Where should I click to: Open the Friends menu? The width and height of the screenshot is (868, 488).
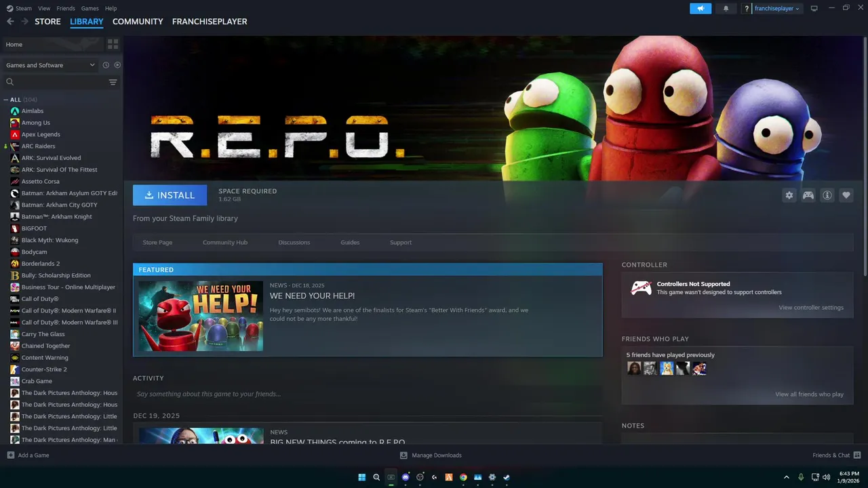coord(66,8)
